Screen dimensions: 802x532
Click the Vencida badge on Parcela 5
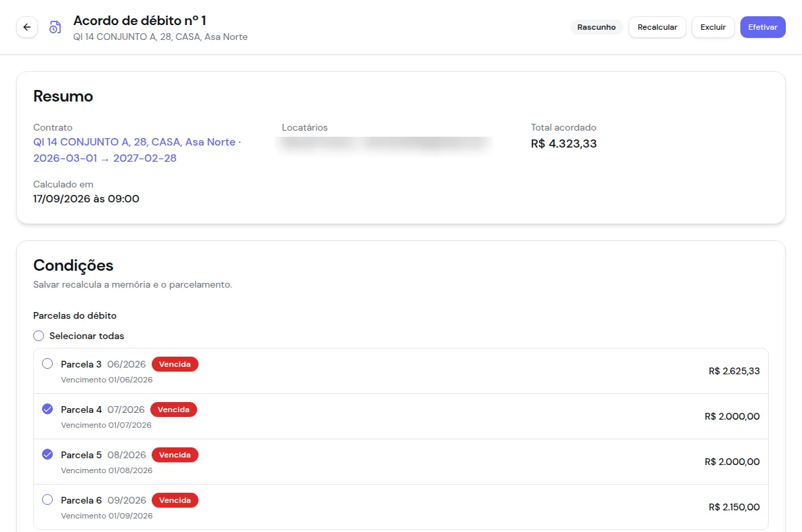tap(175, 455)
